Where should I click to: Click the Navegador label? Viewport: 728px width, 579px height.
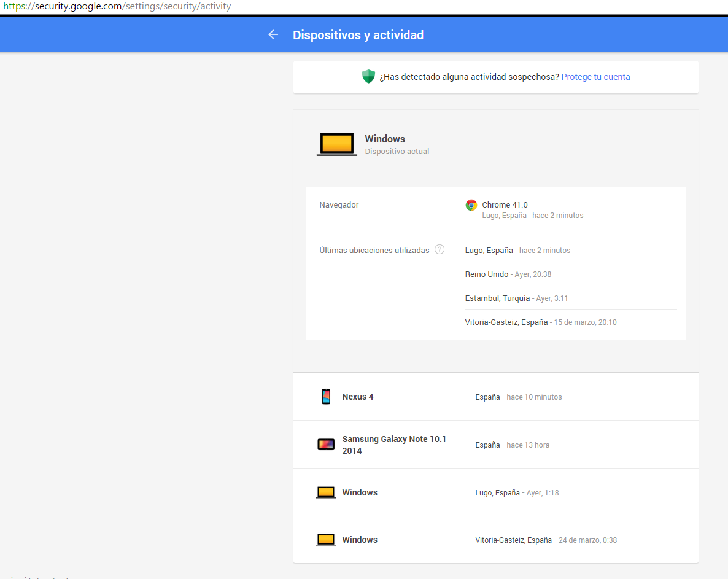pyautogui.click(x=339, y=204)
